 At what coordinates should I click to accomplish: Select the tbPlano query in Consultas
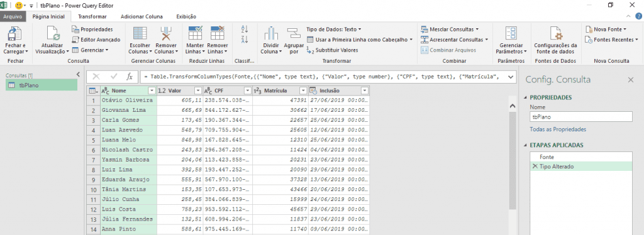click(42, 85)
